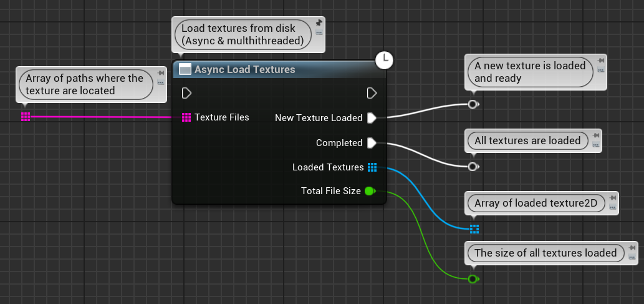Edit 'The size of all textures loaded' comment

pos(545,253)
